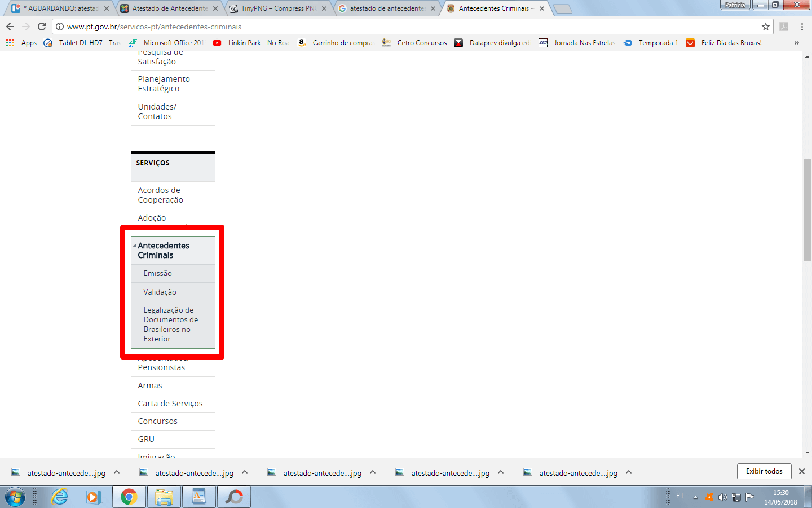This screenshot has height=508, width=812.
Task: Click the page vertical scrollbar thumb
Action: tap(807, 209)
